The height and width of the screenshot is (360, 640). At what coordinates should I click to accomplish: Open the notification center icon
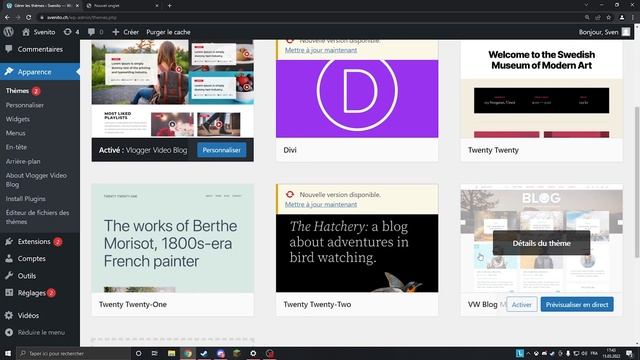(x=630, y=353)
